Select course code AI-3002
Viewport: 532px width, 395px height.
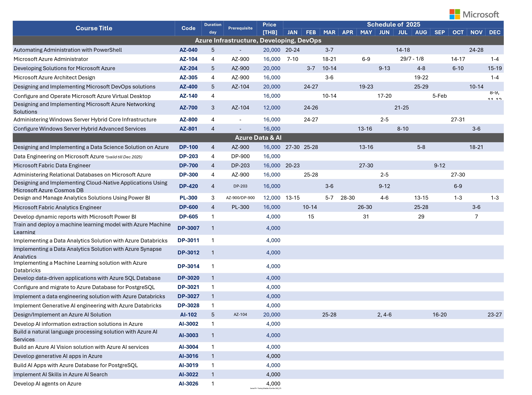[x=188, y=324]
